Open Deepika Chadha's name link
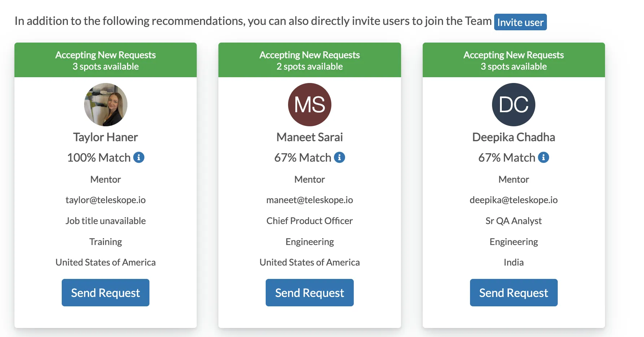 point(514,137)
